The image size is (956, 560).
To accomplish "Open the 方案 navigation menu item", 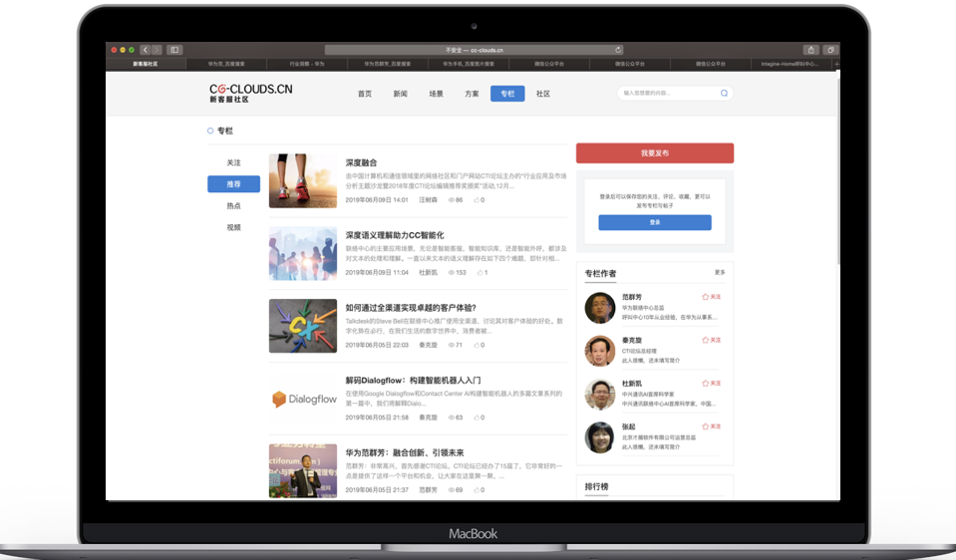I will click(472, 94).
